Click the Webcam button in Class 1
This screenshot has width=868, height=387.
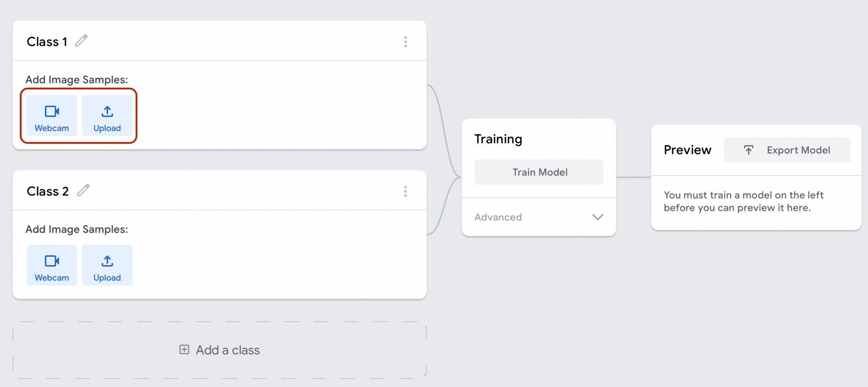[52, 116]
